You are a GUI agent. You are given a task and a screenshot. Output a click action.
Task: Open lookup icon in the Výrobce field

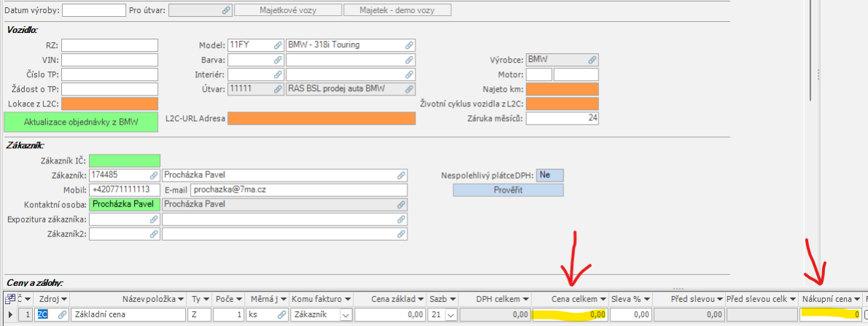[x=593, y=60]
